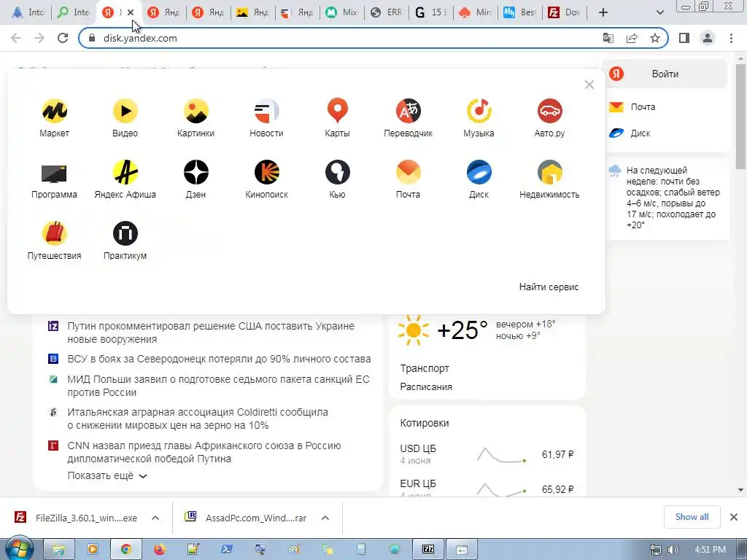Click the Котировки heading
Screen dimensions: 747x560
[424, 423]
